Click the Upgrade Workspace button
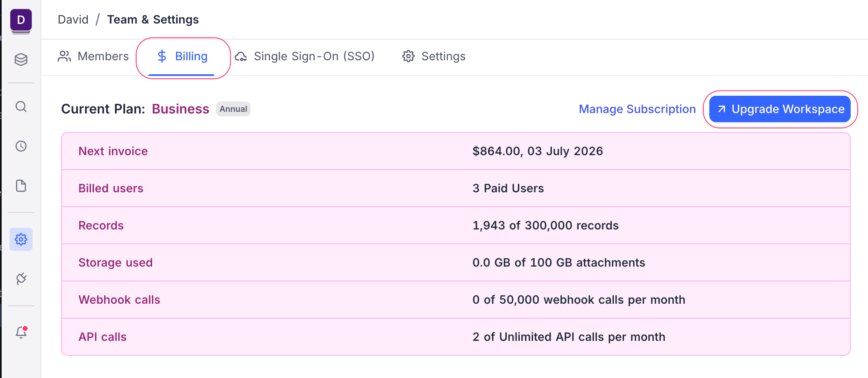868x378 pixels. tap(780, 109)
